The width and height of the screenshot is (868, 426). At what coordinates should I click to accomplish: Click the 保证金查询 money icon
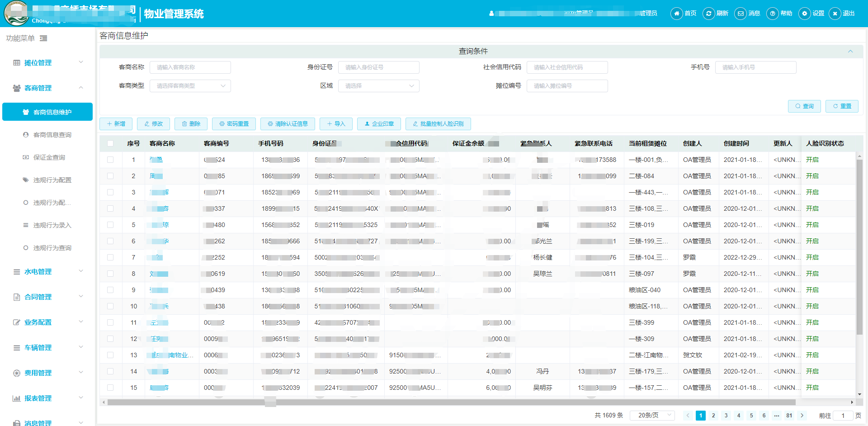click(x=26, y=157)
